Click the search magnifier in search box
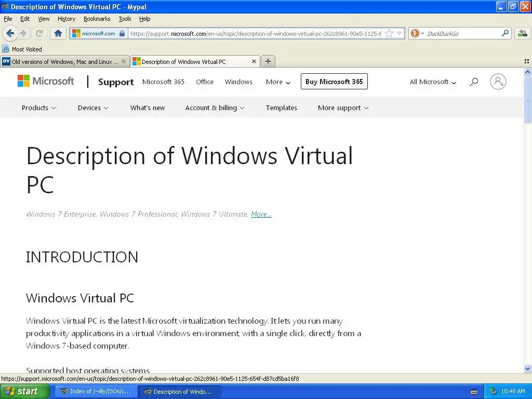Image resolution: width=532 pixels, height=399 pixels. coord(505,33)
